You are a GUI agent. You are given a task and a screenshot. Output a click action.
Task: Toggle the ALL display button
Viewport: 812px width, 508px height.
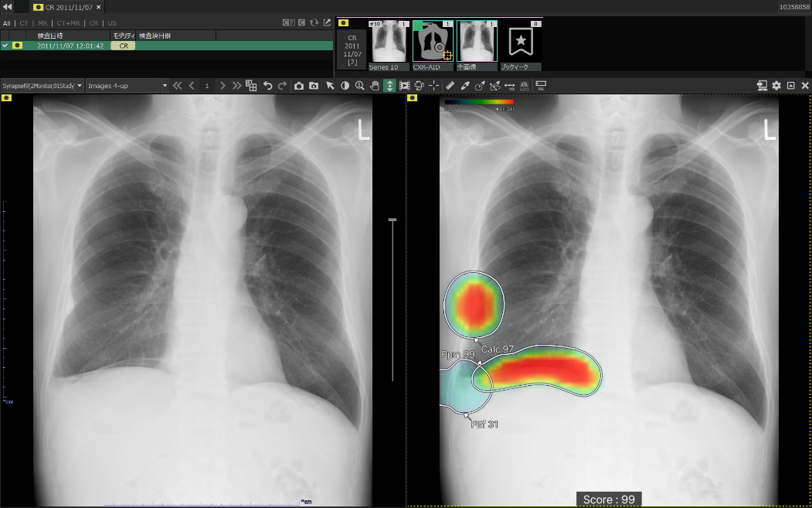[540, 85]
